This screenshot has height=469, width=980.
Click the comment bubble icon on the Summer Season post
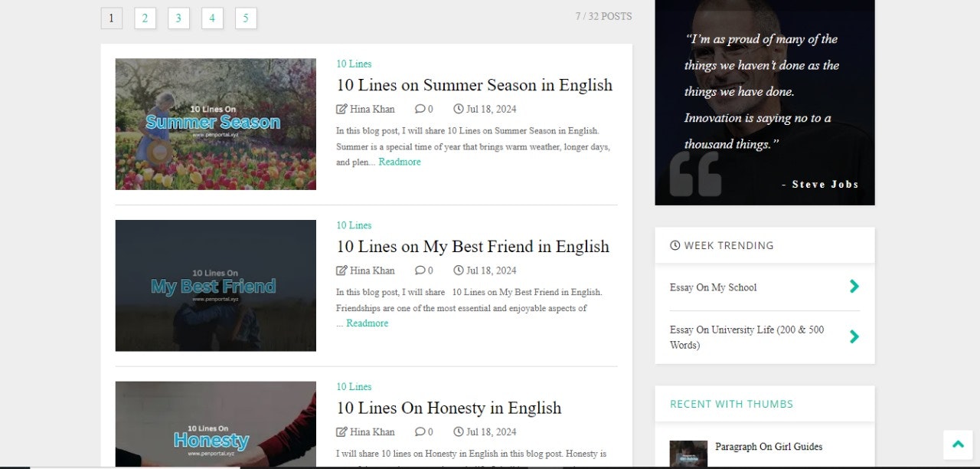pos(420,109)
